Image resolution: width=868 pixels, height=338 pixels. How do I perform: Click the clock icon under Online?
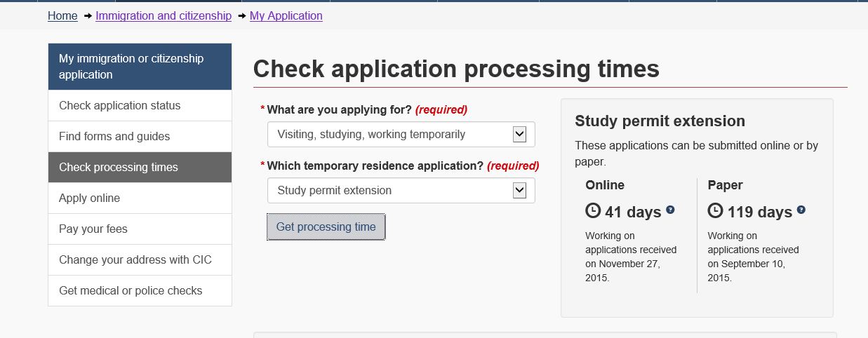click(x=593, y=211)
